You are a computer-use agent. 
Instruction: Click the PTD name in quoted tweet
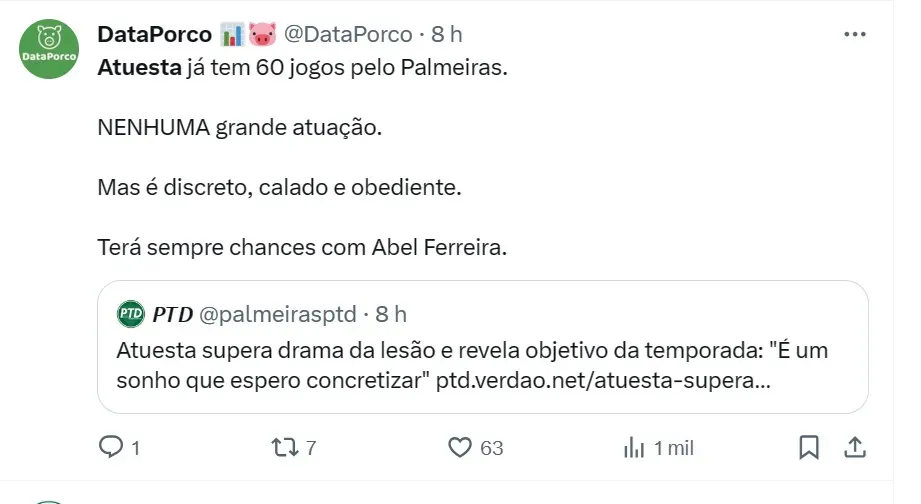[x=172, y=314]
